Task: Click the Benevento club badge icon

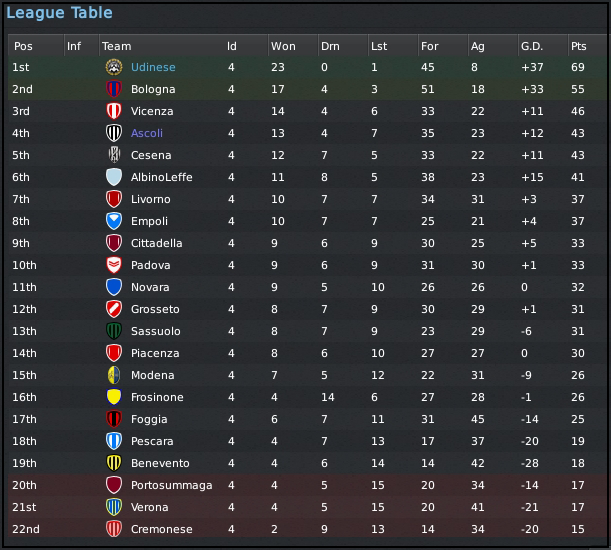Action: [113, 463]
